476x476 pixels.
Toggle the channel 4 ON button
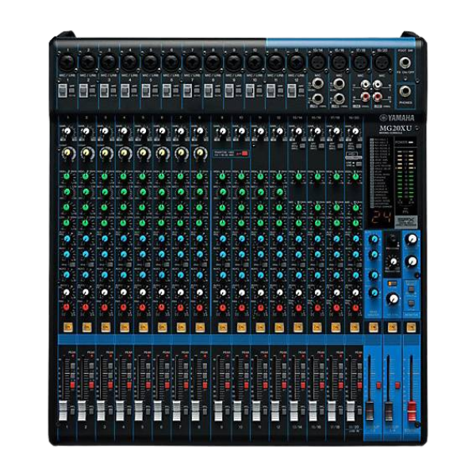click(125, 327)
